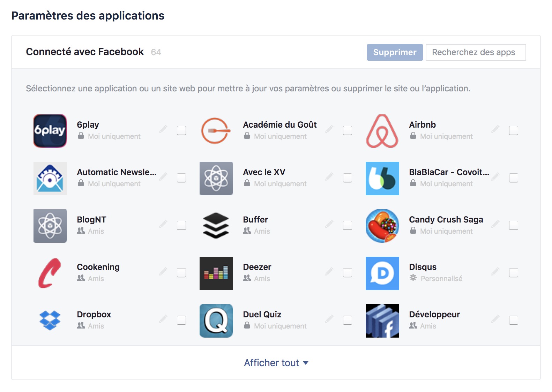The width and height of the screenshot is (552, 392).
Task: Open the Disqus speech bubble icon
Action: coord(382,273)
